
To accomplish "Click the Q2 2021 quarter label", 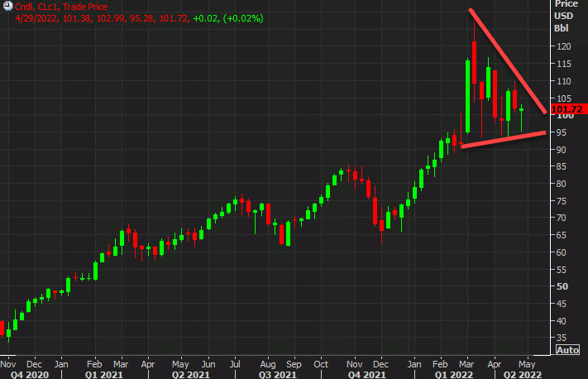I will click(x=189, y=373).
